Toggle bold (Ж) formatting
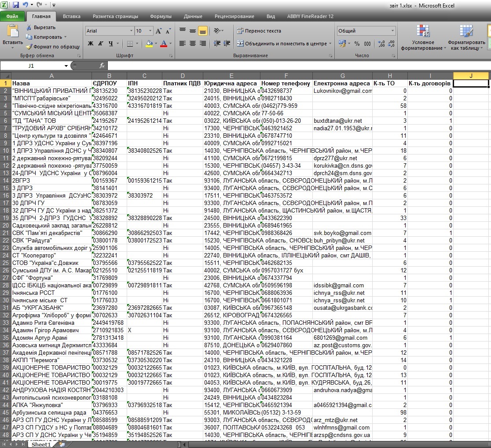The height and width of the screenshot is (448, 491). tap(91, 44)
